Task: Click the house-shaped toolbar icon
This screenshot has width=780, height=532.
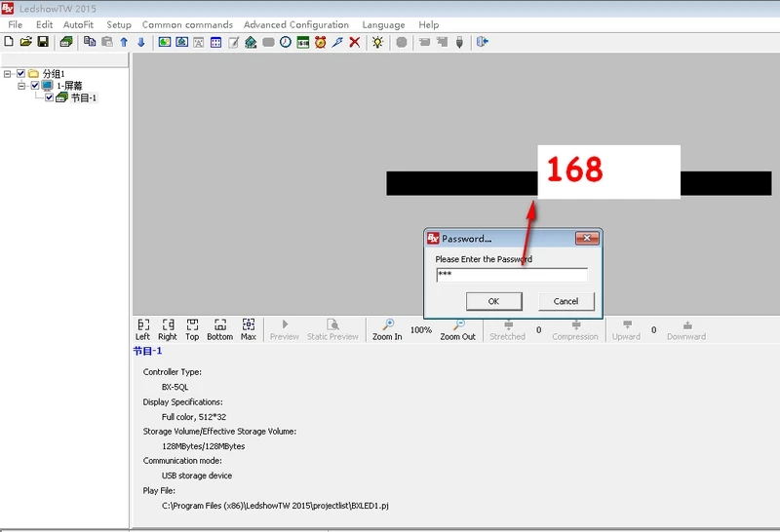Action: pos(251,42)
